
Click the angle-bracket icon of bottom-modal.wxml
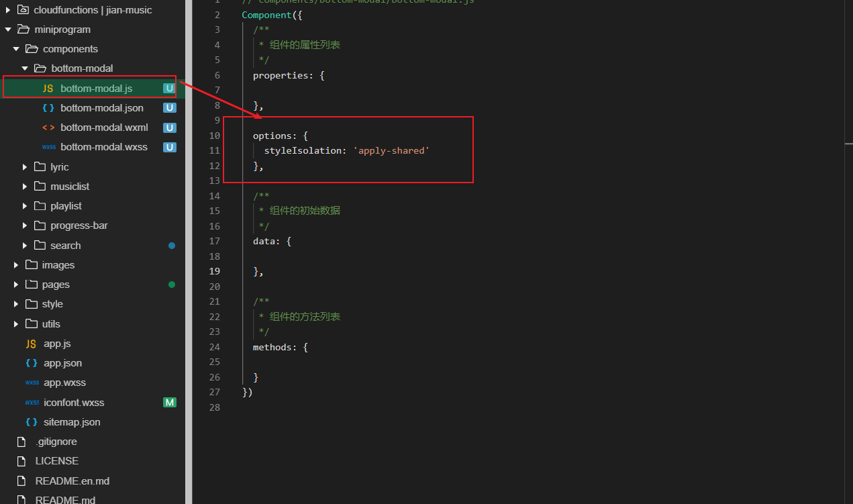click(x=48, y=128)
